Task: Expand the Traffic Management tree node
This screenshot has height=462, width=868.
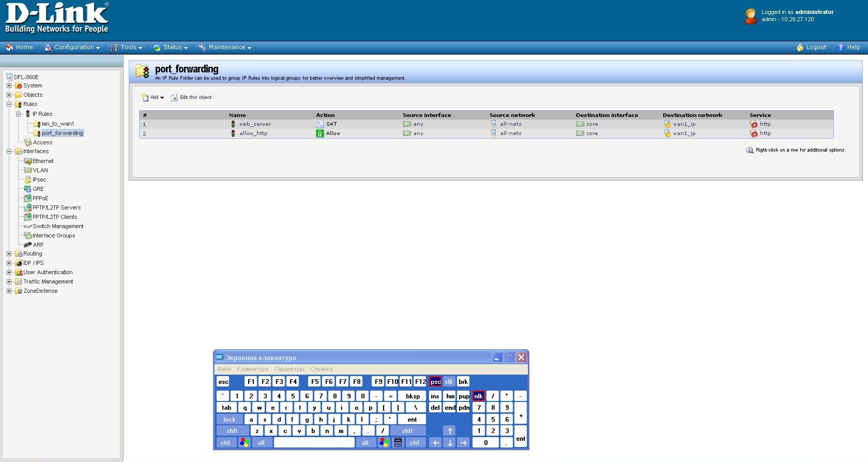Action: (9, 282)
